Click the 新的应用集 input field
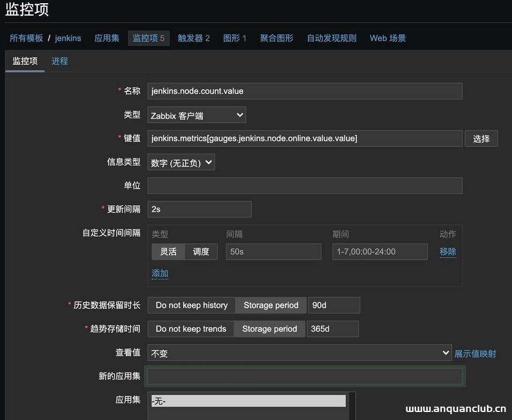The width and height of the screenshot is (512, 420). (x=305, y=376)
